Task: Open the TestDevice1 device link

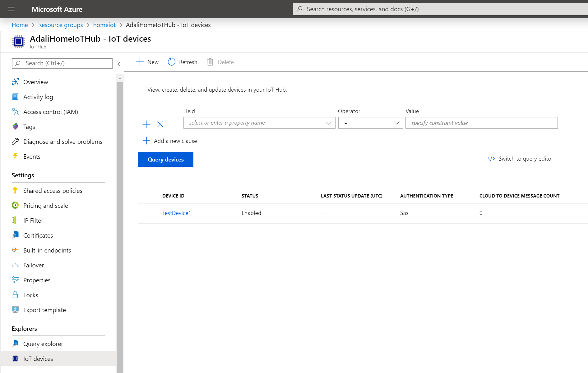Action: click(176, 213)
